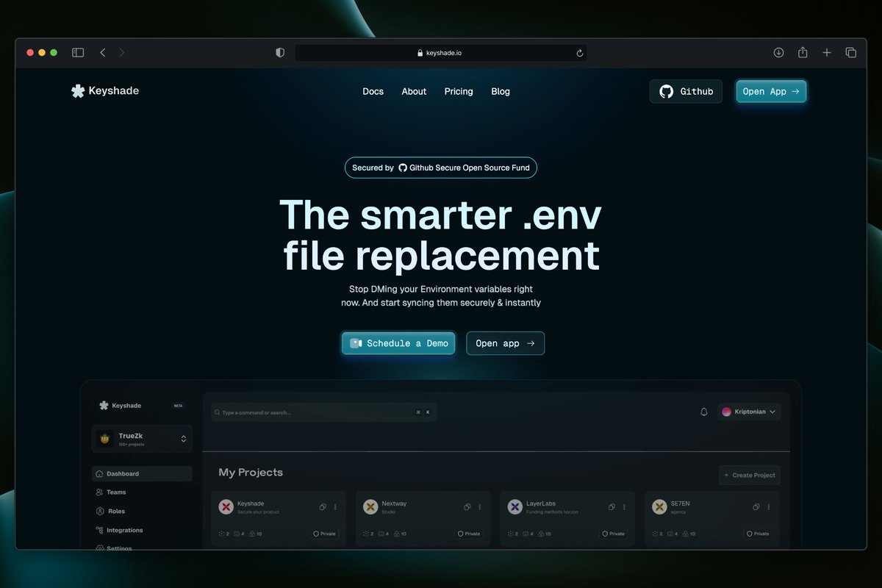882x588 pixels.
Task: Open three-dot menu on the SE7EN card
Action: (x=770, y=507)
